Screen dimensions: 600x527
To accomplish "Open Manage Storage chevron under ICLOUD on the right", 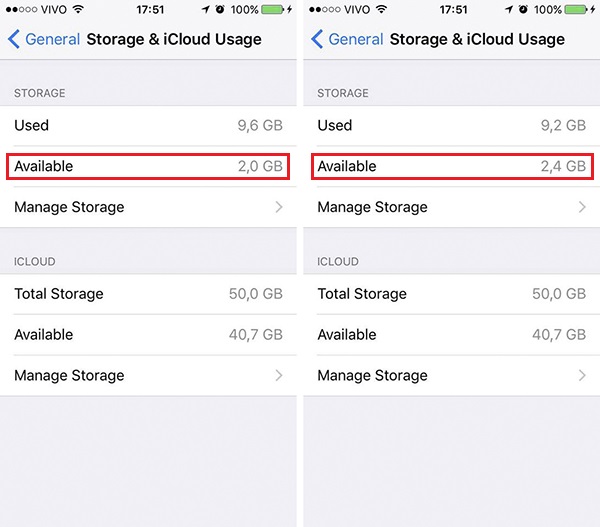I will click(x=582, y=375).
